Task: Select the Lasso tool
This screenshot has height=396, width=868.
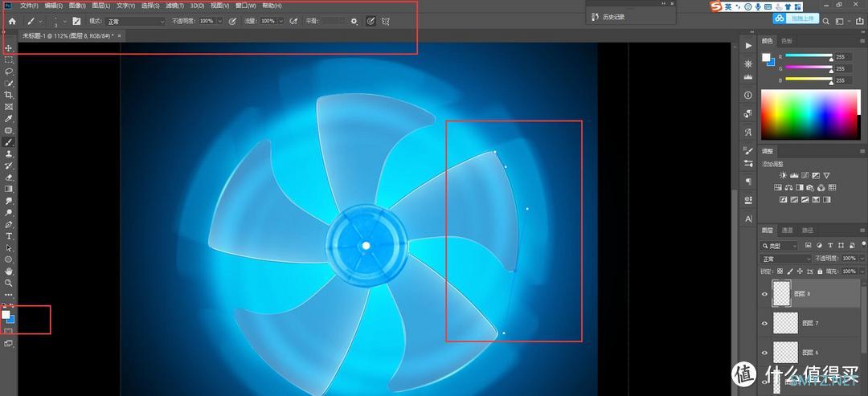Action: coord(9,72)
